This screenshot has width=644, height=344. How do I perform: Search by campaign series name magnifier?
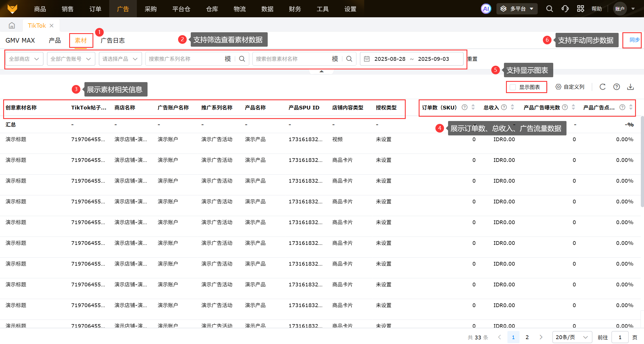pos(242,59)
